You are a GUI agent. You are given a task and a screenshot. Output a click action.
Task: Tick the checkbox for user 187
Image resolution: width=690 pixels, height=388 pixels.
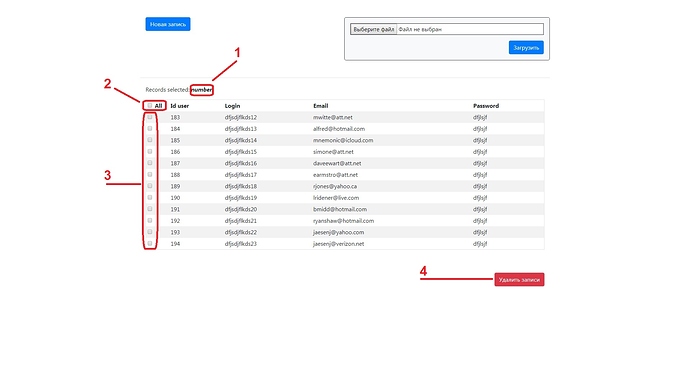click(x=150, y=163)
